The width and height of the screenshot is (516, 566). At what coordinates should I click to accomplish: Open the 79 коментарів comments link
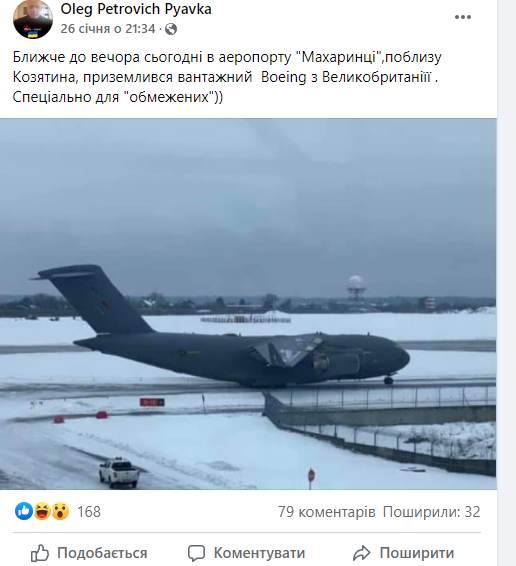[326, 511]
